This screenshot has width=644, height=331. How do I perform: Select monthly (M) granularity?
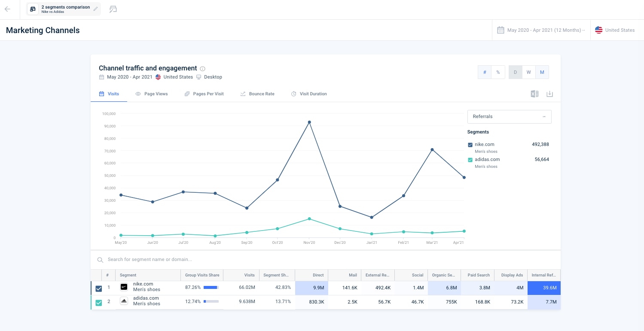point(542,72)
